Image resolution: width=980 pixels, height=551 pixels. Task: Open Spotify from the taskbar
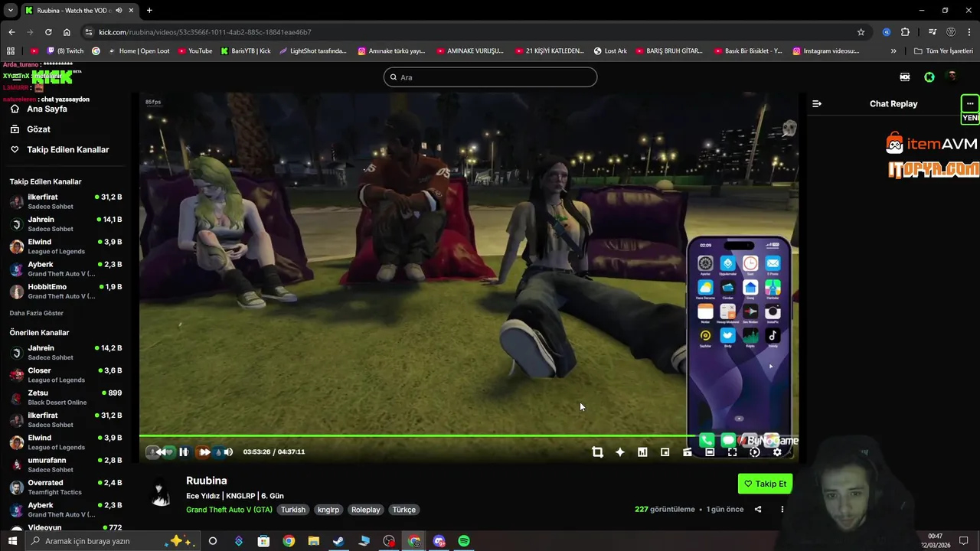464,541
